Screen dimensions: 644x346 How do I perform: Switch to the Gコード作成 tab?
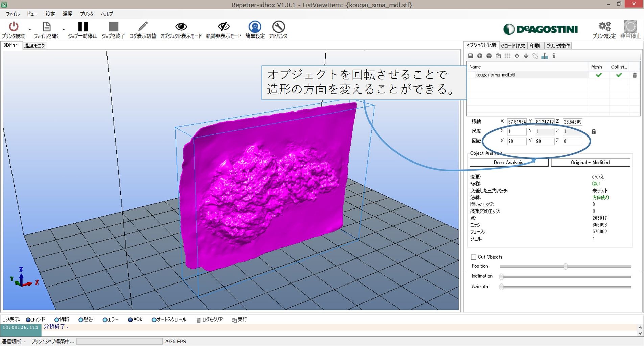513,46
